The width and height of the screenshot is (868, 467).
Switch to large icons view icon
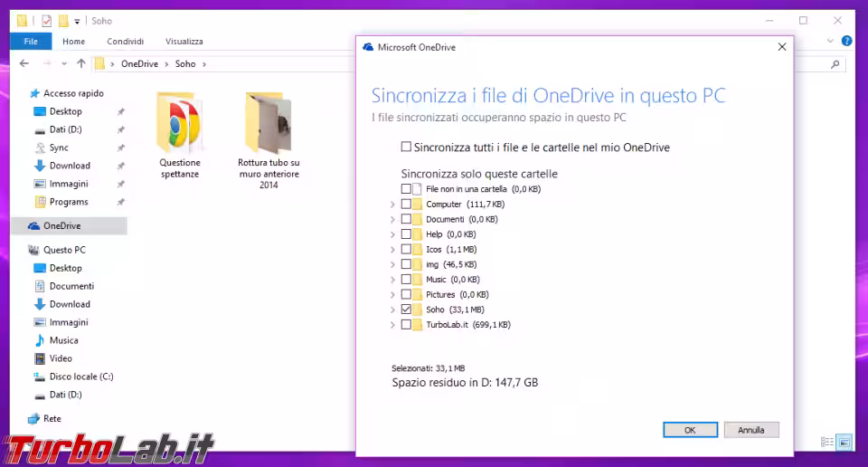coord(844,442)
